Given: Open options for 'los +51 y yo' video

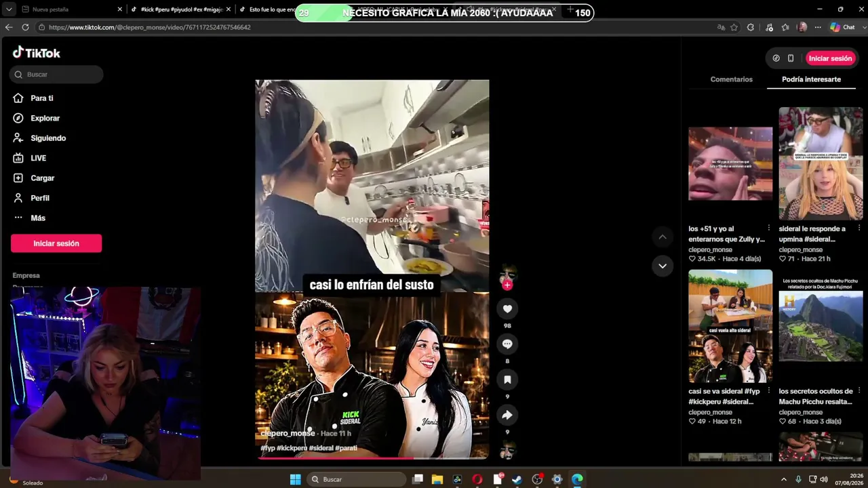Looking at the screenshot, I should [x=768, y=228].
